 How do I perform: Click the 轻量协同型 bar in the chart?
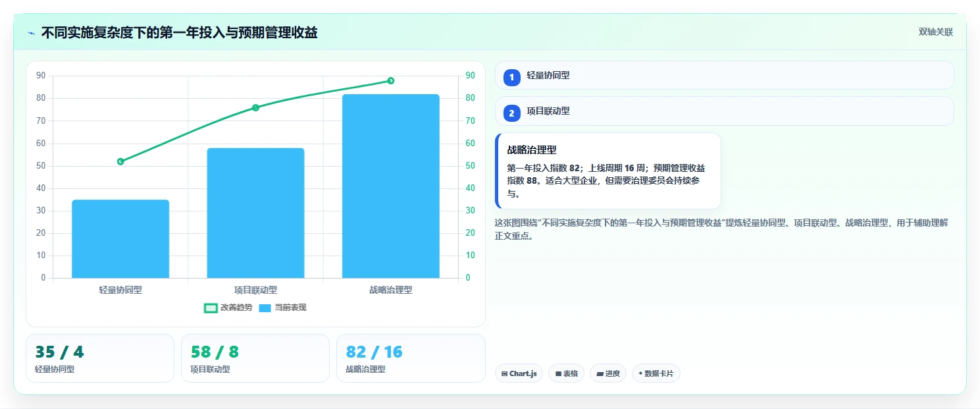click(120, 238)
